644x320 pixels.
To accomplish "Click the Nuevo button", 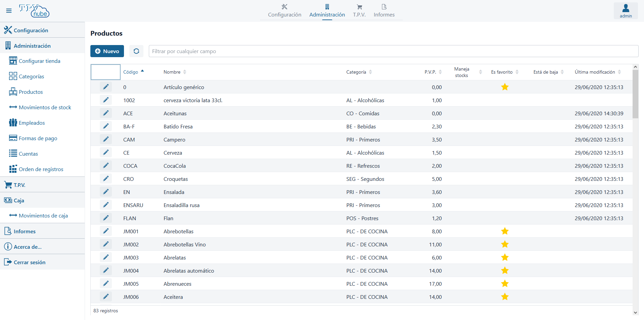I will coord(107,51).
